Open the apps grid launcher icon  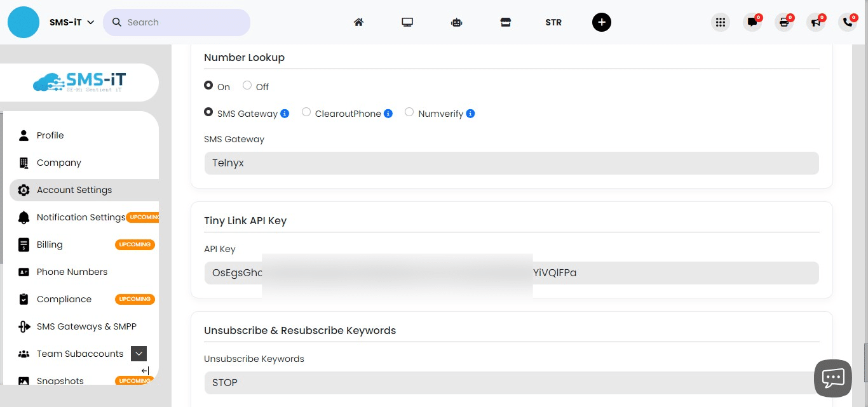721,22
